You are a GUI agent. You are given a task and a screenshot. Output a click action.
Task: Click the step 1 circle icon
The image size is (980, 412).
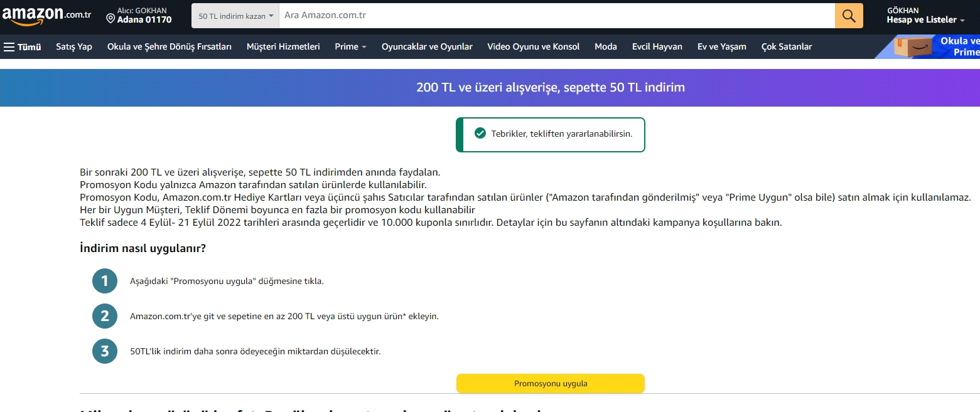[x=105, y=281]
